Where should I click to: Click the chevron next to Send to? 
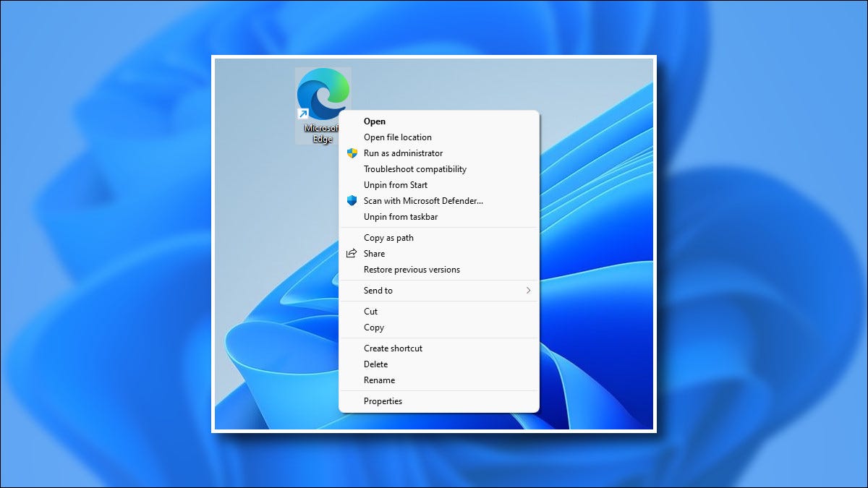(529, 290)
